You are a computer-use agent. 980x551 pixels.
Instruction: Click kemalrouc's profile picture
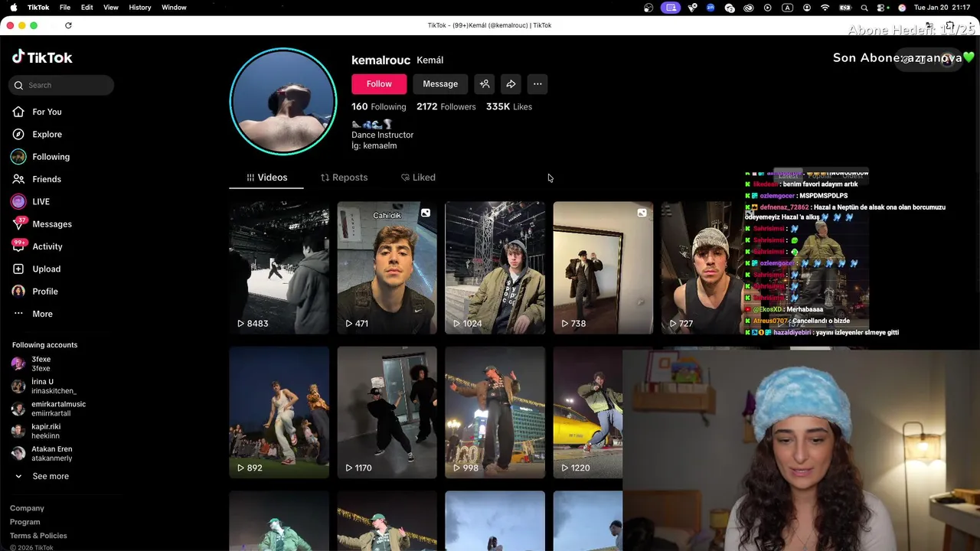(283, 102)
